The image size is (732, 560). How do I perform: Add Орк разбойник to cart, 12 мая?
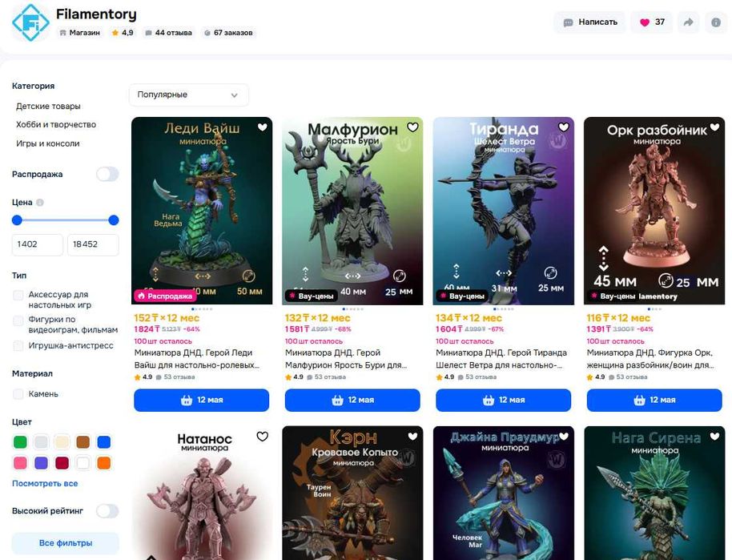pyautogui.click(x=654, y=401)
